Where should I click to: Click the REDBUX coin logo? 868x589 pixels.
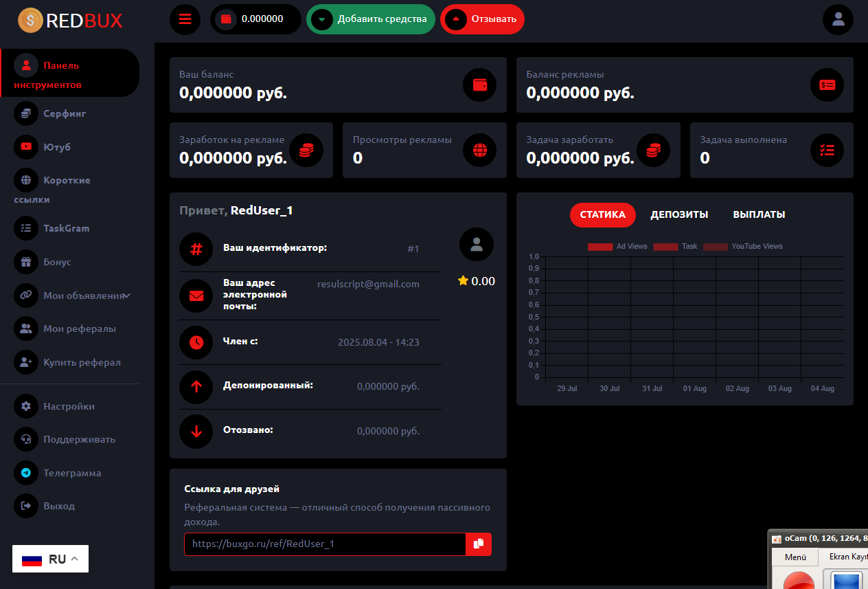coord(30,20)
